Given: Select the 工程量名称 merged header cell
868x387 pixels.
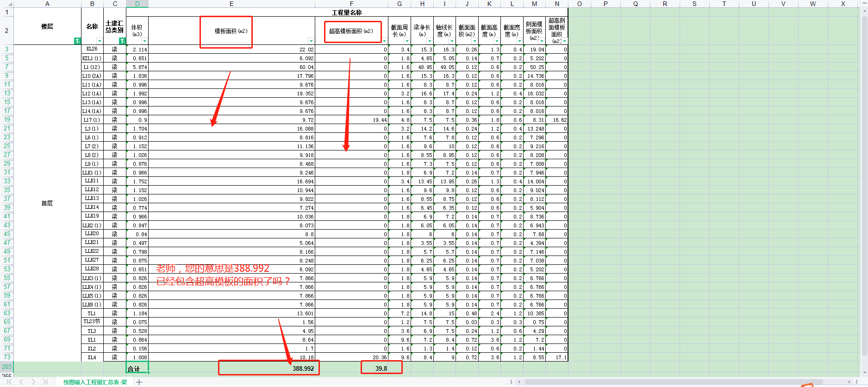Looking at the screenshot, I should [347, 12].
